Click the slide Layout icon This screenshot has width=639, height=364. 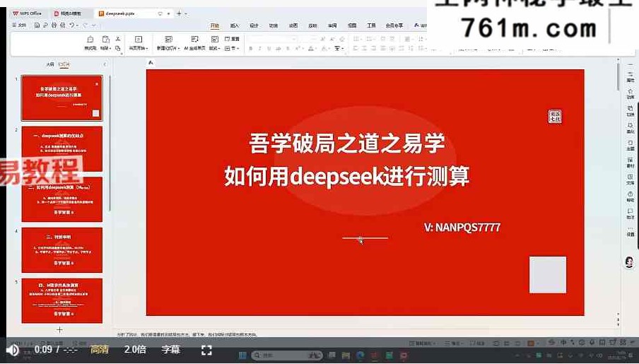(x=214, y=40)
